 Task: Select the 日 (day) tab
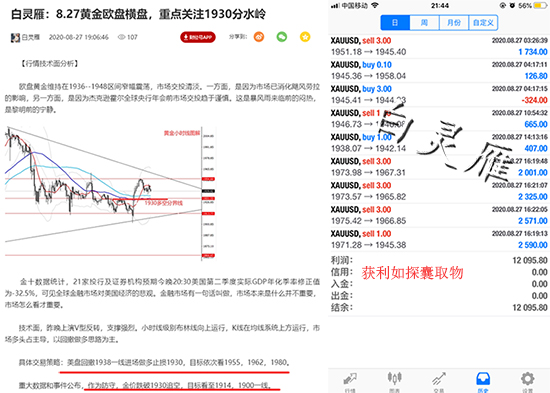[x=395, y=23]
